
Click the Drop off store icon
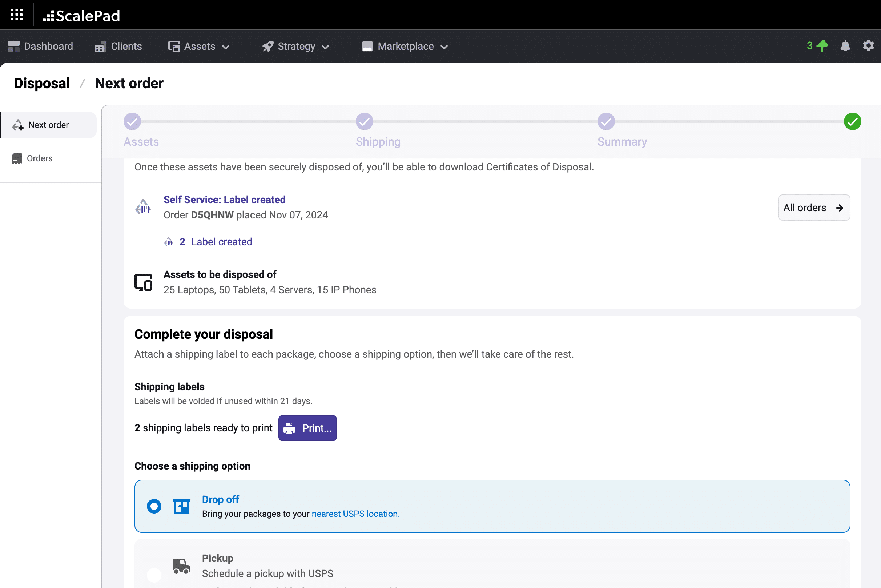(x=181, y=506)
